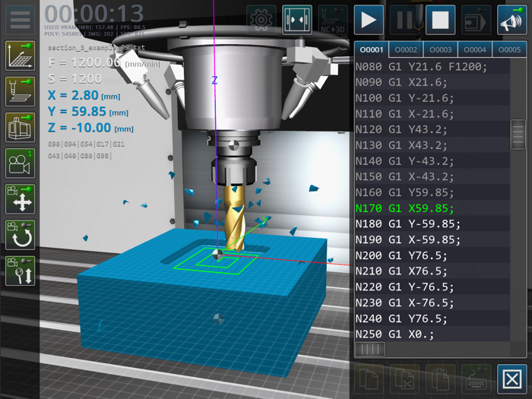Screen dimensions: 532x399
Task: Click the cut icon with scissors
Action: pyautogui.click(x=404, y=379)
